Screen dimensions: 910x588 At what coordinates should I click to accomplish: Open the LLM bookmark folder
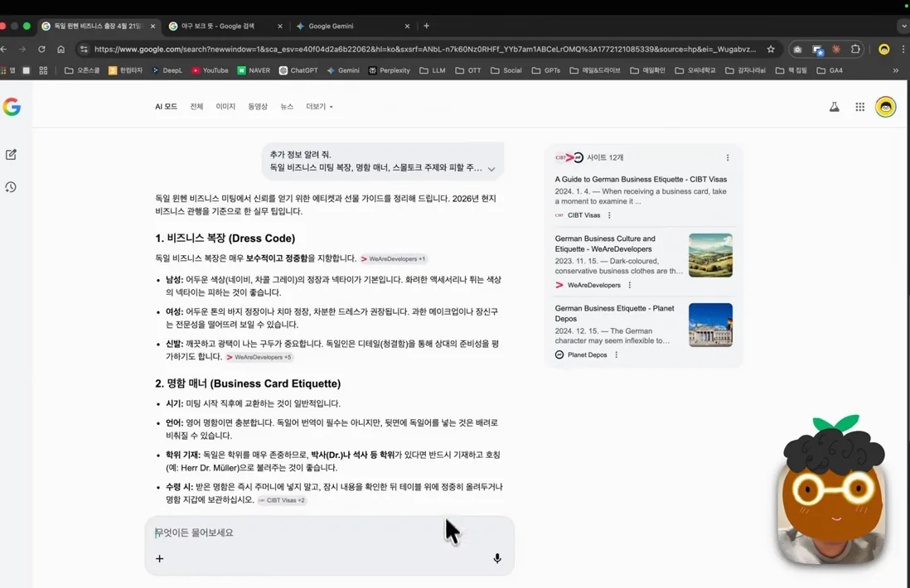(433, 70)
